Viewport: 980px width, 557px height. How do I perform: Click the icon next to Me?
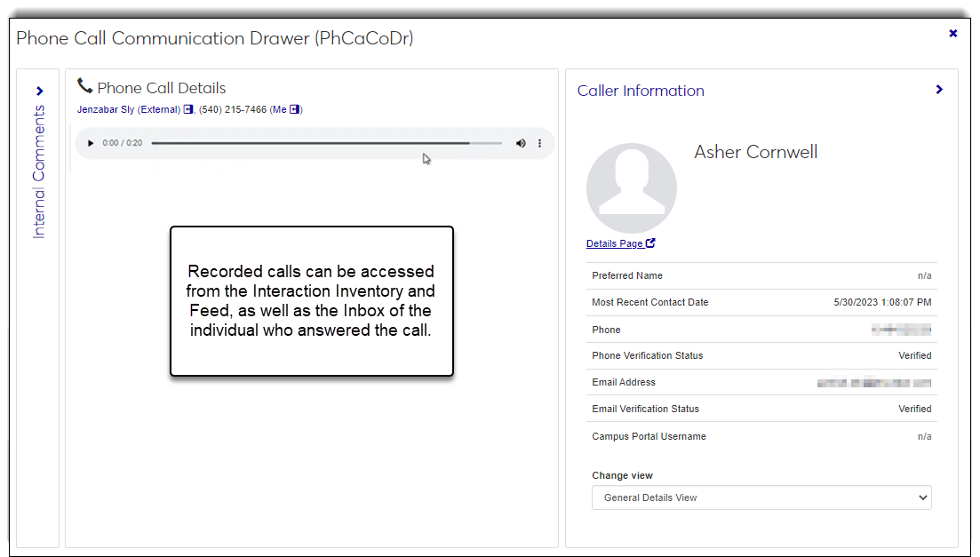coord(295,110)
